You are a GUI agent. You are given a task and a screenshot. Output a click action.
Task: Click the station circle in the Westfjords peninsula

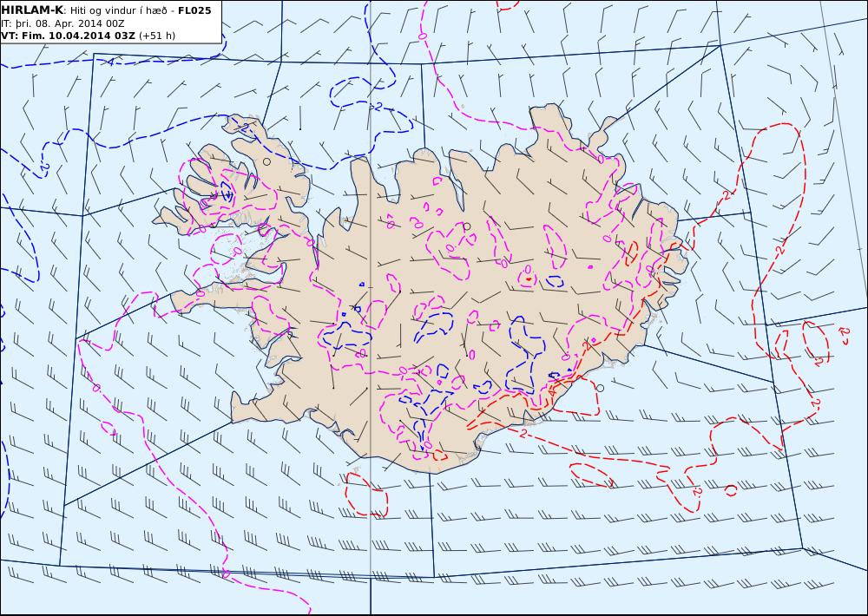coord(266,161)
